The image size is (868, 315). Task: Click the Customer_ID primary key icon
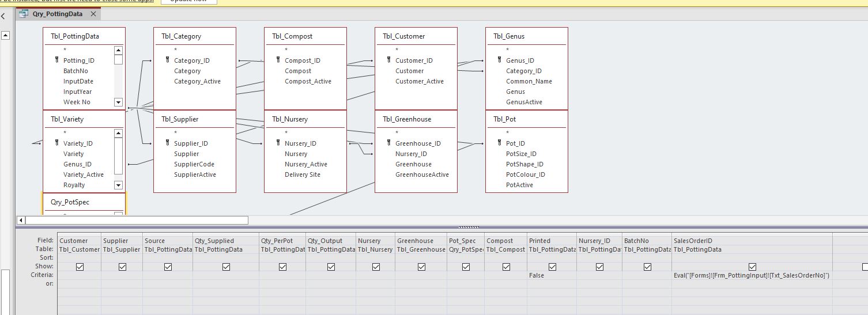pyautogui.click(x=389, y=60)
